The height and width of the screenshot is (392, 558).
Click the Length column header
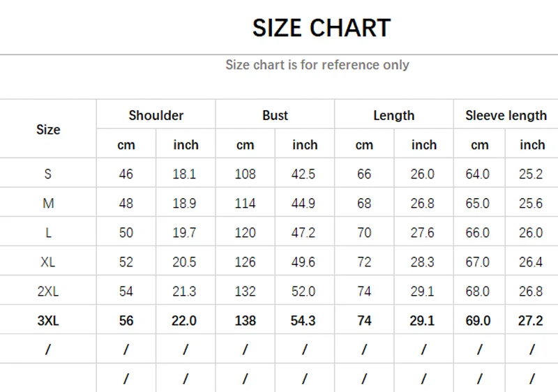393,115
